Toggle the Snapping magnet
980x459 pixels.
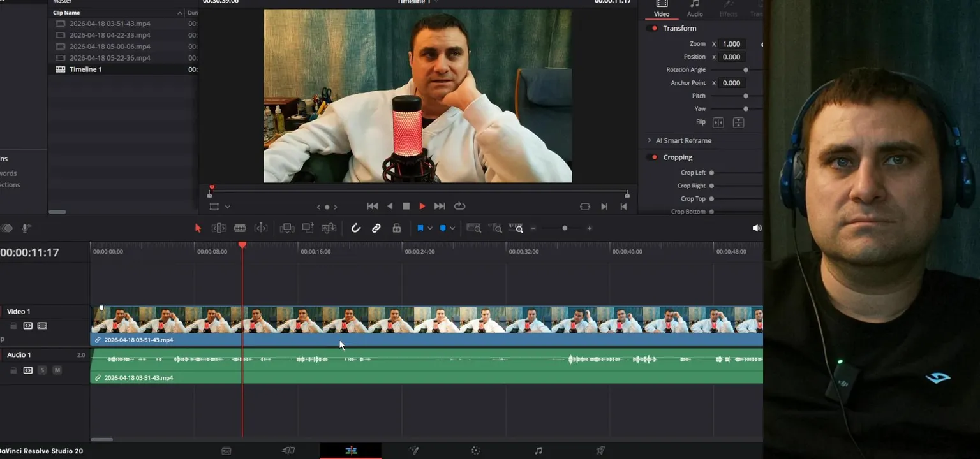[x=356, y=228]
